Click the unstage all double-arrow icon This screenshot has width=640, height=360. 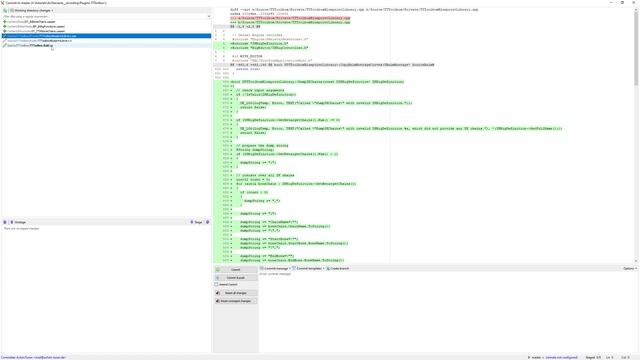click(x=5, y=222)
